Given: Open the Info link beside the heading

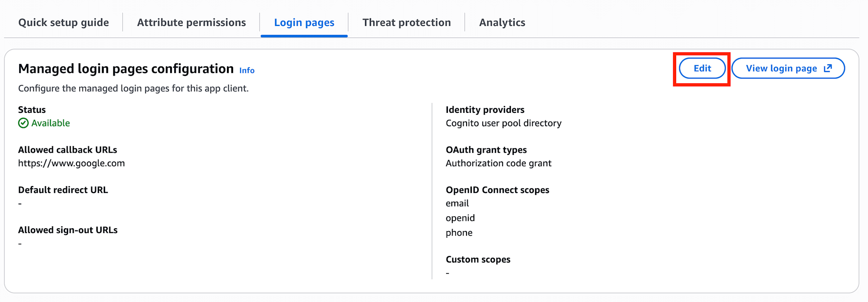Looking at the screenshot, I should [x=247, y=70].
